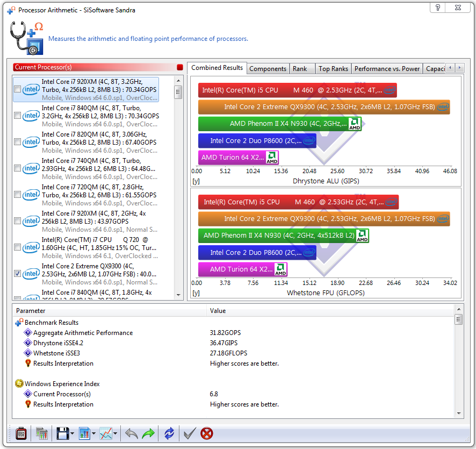Click the orange QX9300 bar in Whetstone chart

[324, 219]
